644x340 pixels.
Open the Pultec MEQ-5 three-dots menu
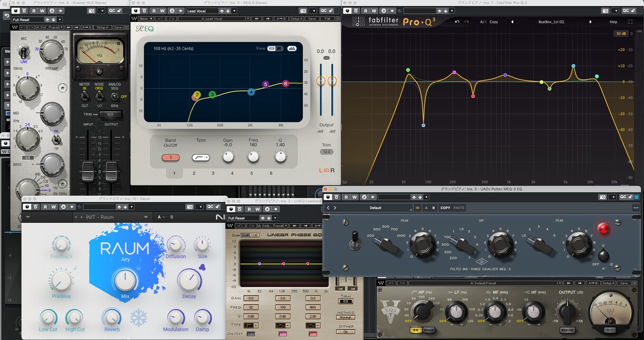click(x=636, y=207)
